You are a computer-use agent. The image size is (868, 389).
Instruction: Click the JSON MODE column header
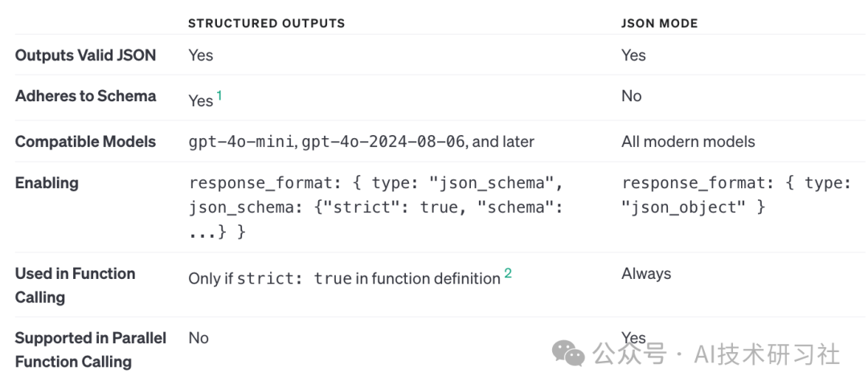coord(659,23)
